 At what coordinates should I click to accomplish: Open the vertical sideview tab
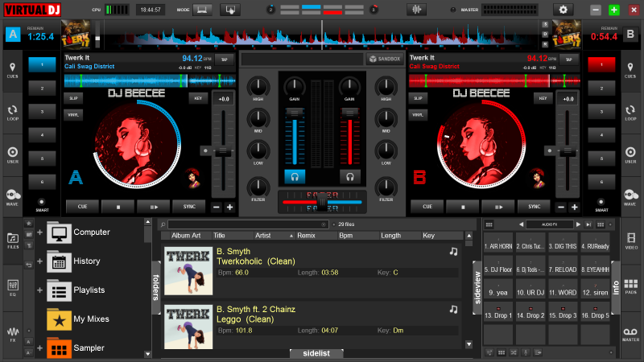point(477,287)
